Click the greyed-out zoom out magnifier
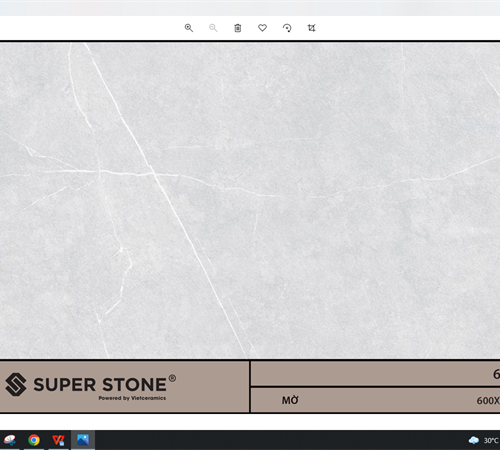Viewport: 500px width, 450px height. point(213,28)
